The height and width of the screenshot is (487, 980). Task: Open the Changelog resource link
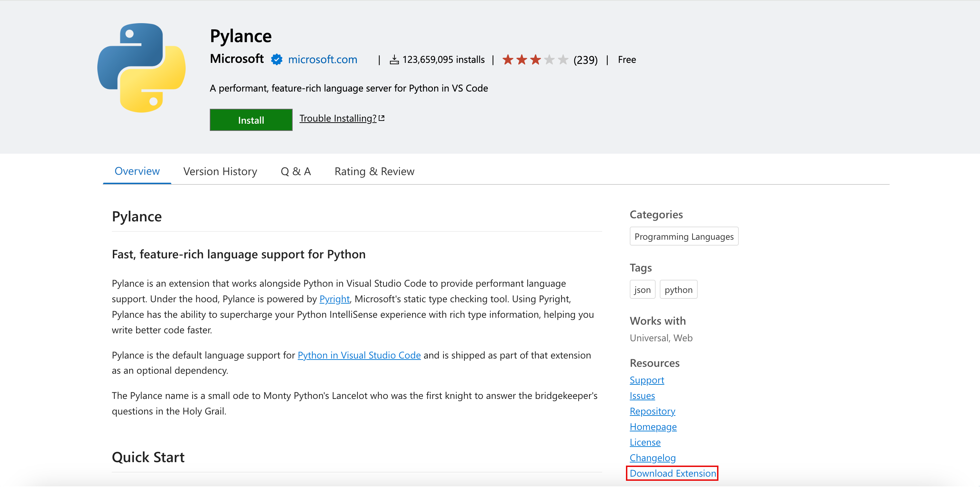653,458
